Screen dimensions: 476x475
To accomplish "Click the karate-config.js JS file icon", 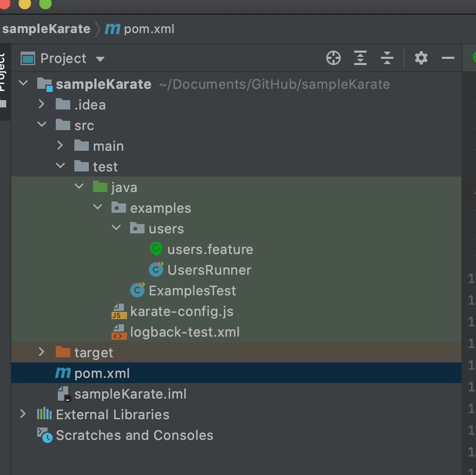I will tap(119, 311).
